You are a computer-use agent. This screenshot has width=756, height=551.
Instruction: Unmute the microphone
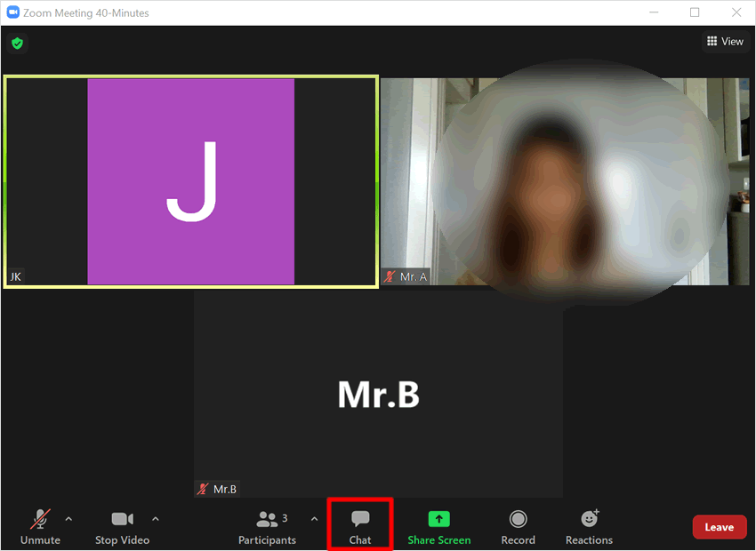41,527
